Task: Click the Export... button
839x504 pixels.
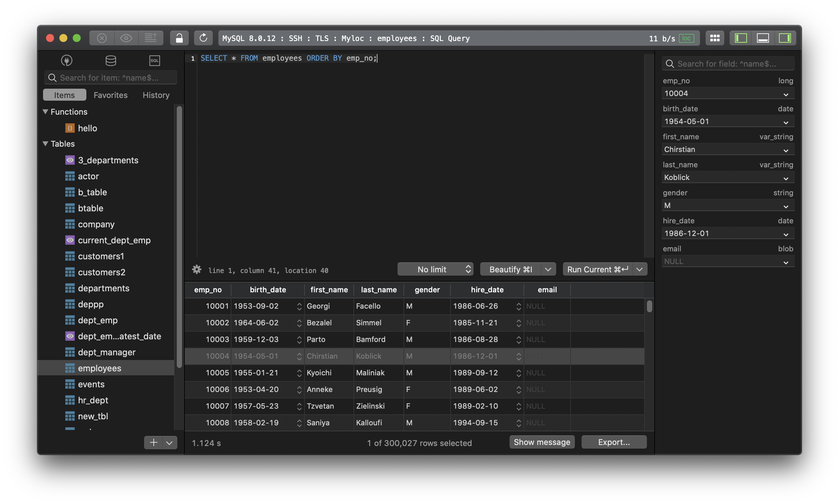Action: (614, 442)
